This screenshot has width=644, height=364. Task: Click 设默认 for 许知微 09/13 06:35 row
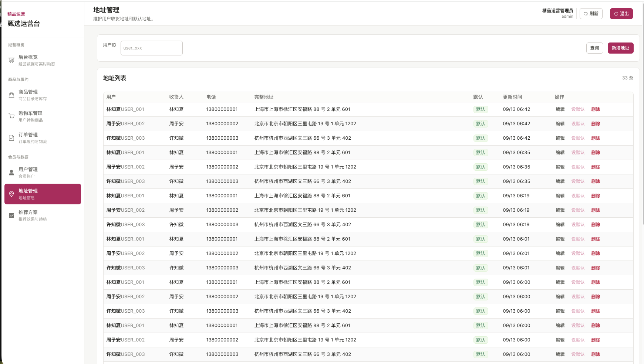coord(578,181)
